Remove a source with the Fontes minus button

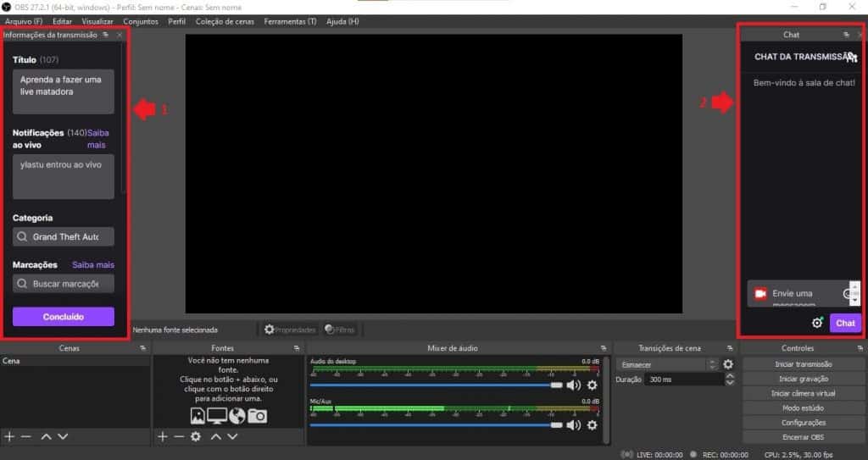(179, 437)
